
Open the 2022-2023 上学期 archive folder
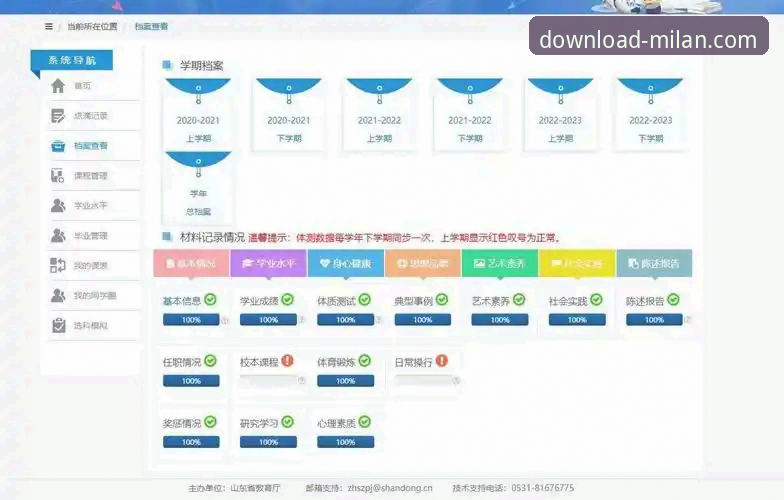[x=560, y=114]
